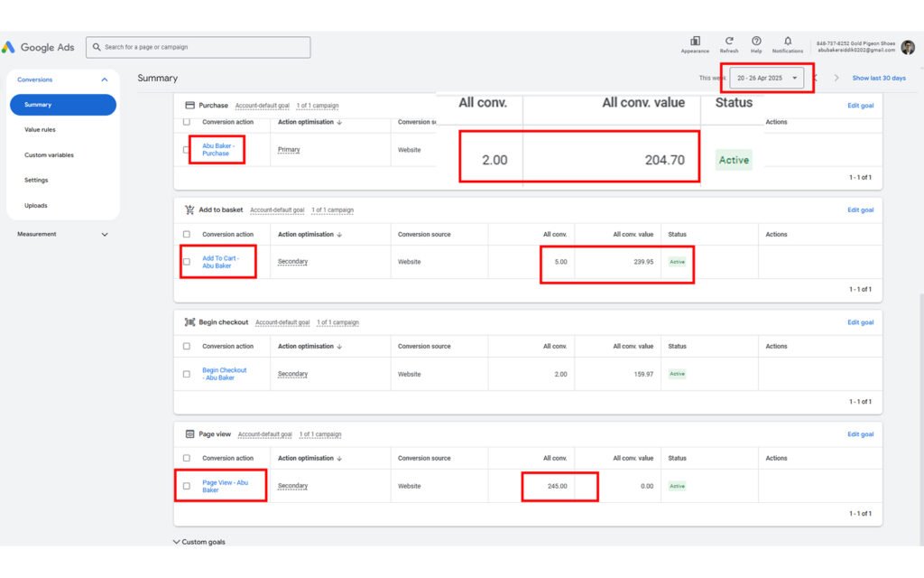Viewport: 924px width, 578px height.
Task: Open the Appearance icon
Action: point(696,42)
